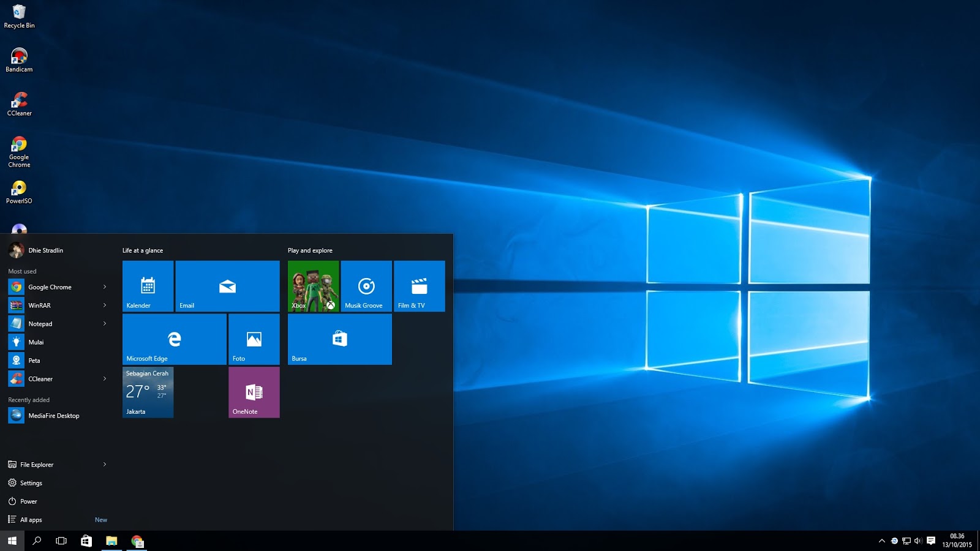980x551 pixels.
Task: Select Bandicam desktop icon
Action: 19,60
